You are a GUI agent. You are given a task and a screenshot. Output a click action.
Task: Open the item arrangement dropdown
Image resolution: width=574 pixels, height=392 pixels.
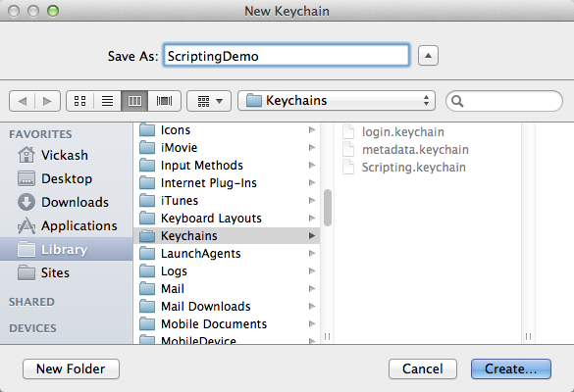[x=209, y=101]
